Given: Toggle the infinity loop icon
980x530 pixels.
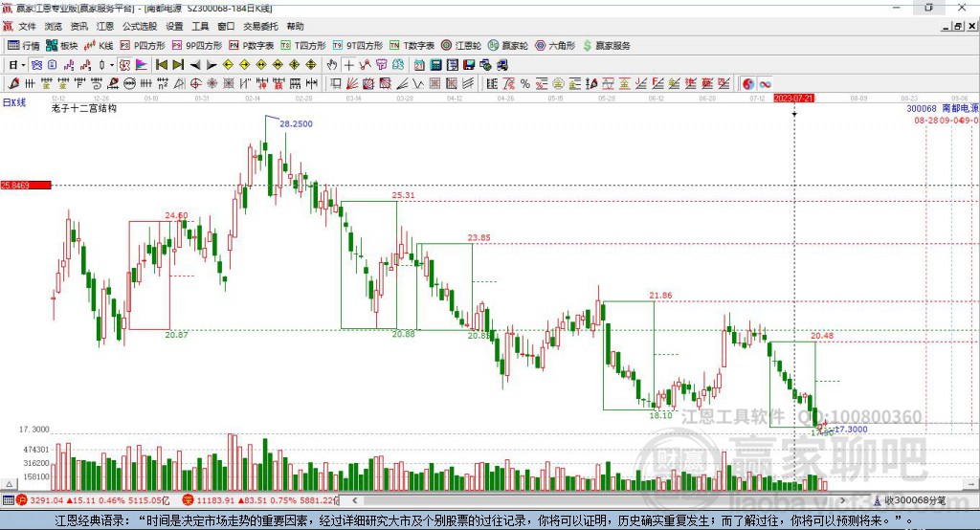Looking at the screenshot, I should 765,84.
